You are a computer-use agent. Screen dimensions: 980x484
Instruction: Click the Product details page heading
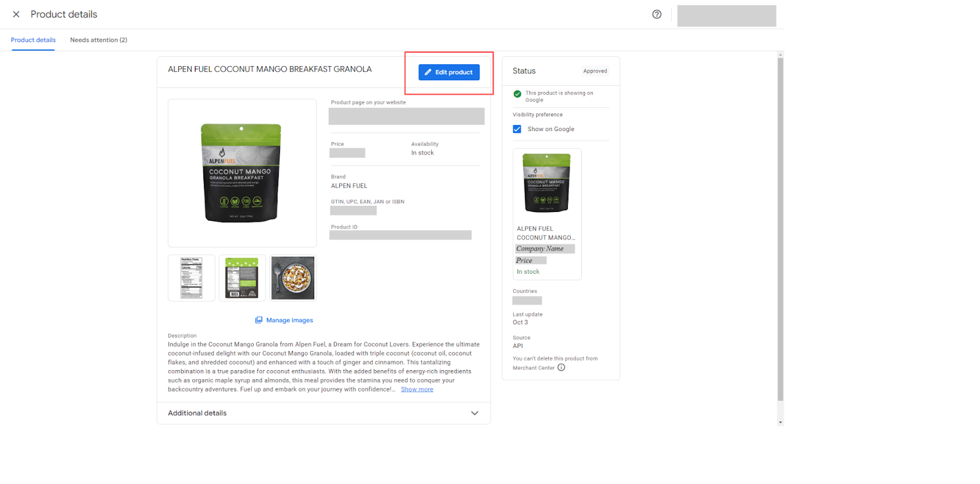point(64,14)
